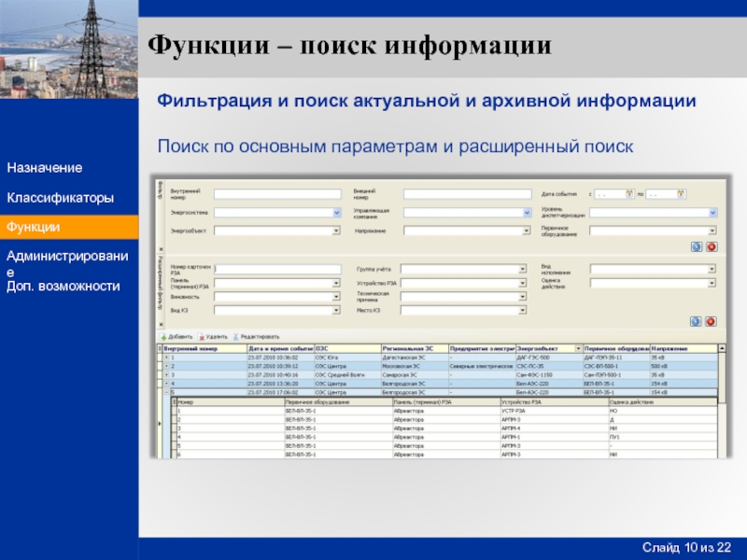Select Доп. возможности in the slide navigation
This screenshot has width=747, height=560.
pos(63,287)
